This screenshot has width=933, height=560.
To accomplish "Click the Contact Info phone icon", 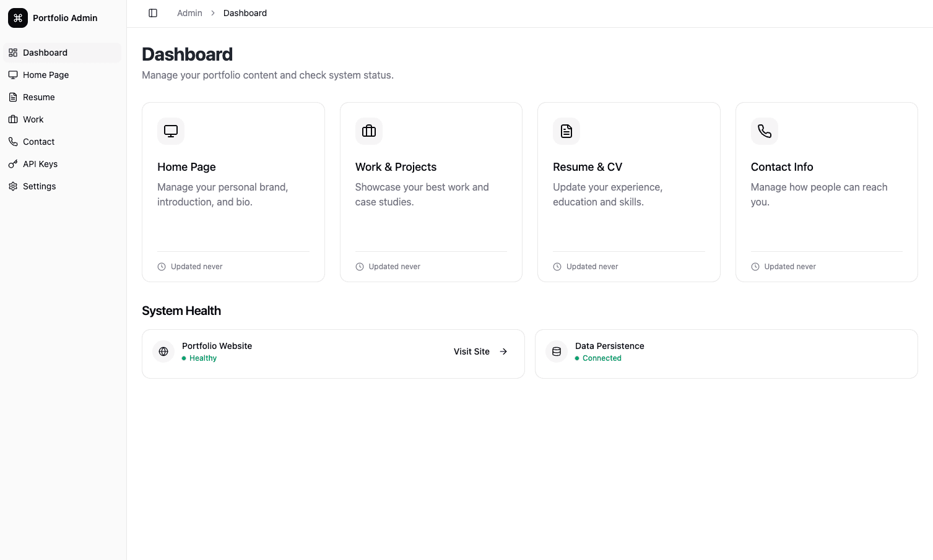I will 764,131.
